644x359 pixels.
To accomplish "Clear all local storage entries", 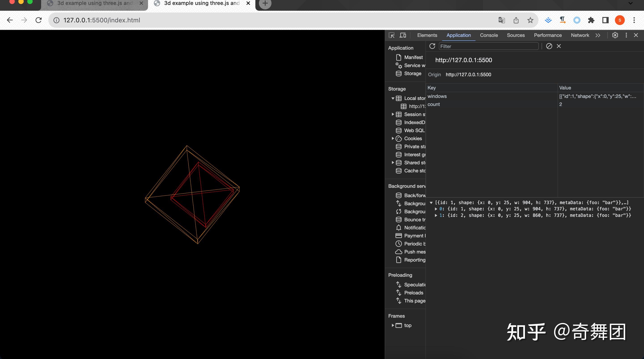I will [549, 46].
